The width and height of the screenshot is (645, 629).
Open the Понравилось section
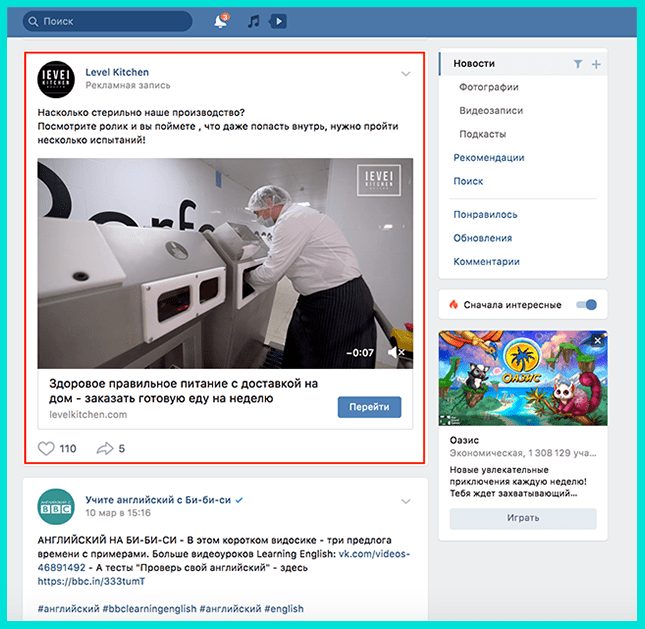pos(485,214)
